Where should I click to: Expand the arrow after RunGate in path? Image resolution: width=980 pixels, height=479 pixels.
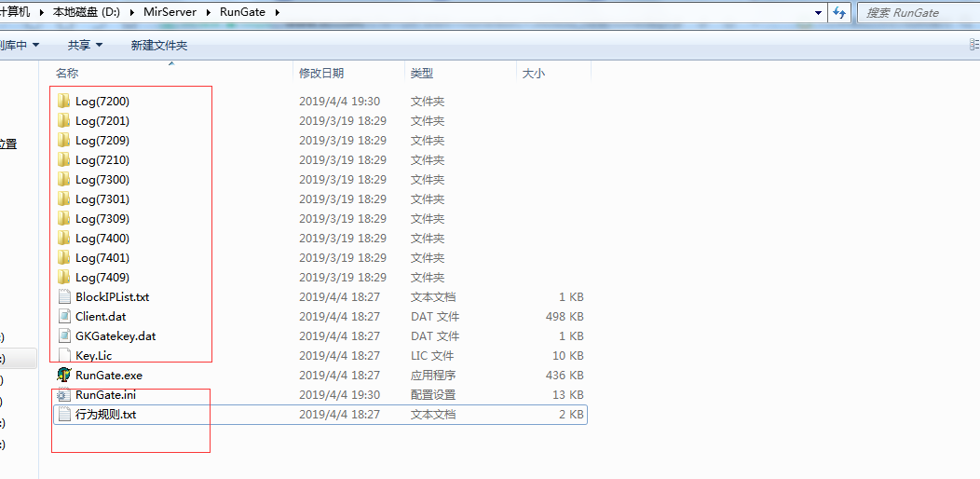277,12
